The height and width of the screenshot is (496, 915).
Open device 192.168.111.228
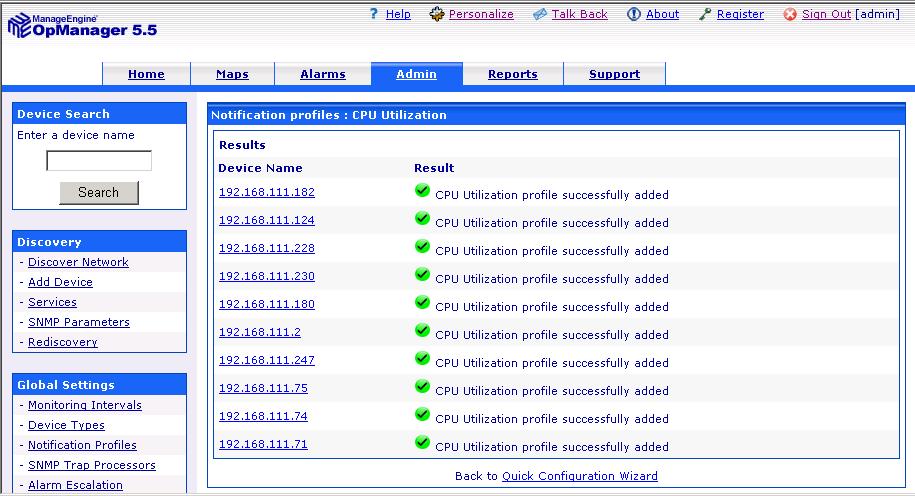pyautogui.click(x=267, y=248)
